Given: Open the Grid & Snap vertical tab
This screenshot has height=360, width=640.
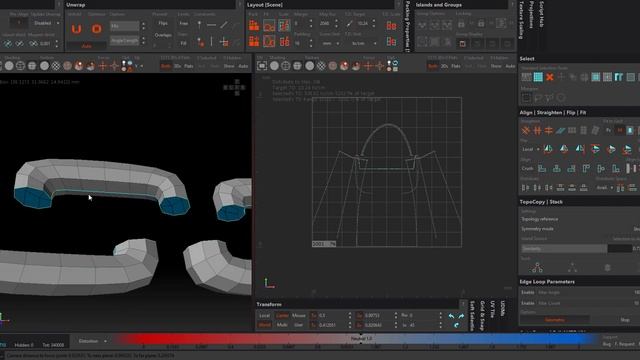Looking at the screenshot, I should pos(482,316).
